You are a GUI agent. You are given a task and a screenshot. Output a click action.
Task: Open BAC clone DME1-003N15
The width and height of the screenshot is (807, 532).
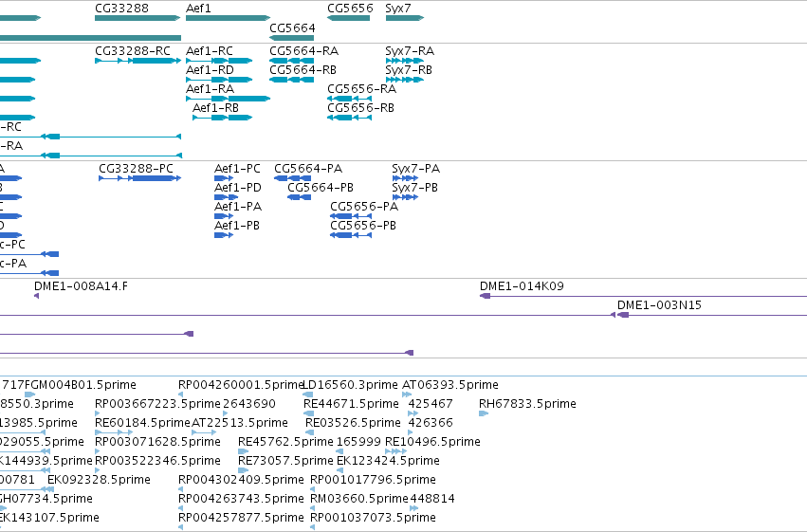point(712,315)
